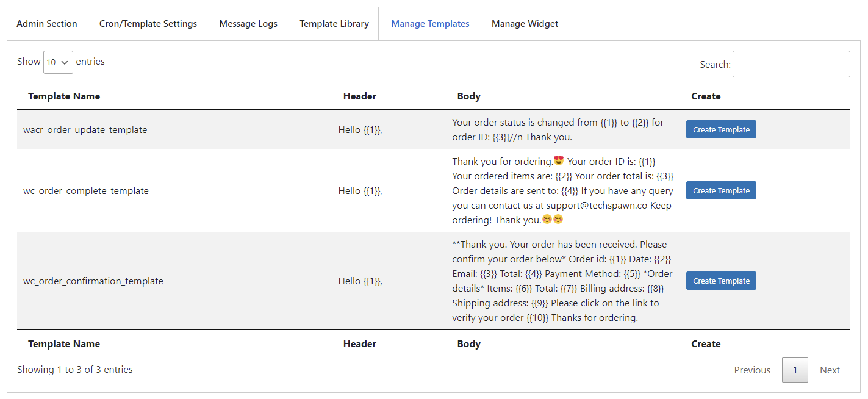Open the Show entries dropdown

click(58, 62)
